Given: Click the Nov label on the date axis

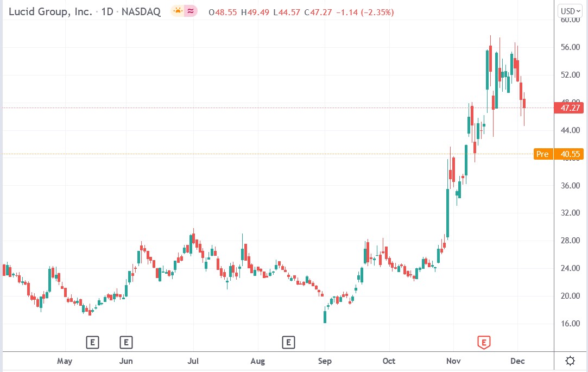Looking at the screenshot, I should [453, 361].
